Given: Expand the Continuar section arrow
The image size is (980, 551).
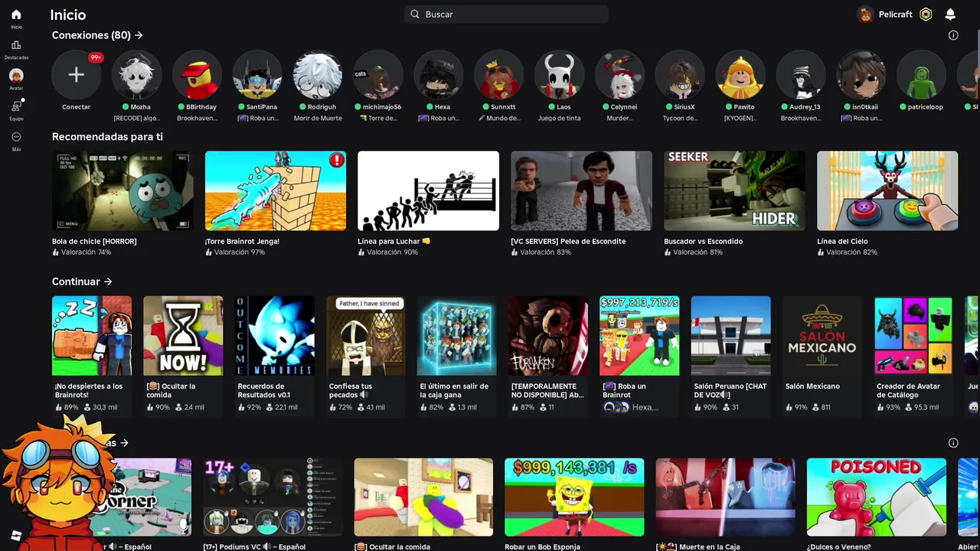Looking at the screenshot, I should click(108, 282).
